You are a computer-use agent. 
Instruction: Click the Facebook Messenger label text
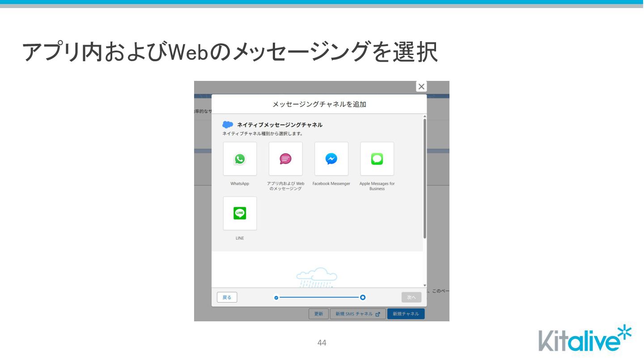point(331,184)
